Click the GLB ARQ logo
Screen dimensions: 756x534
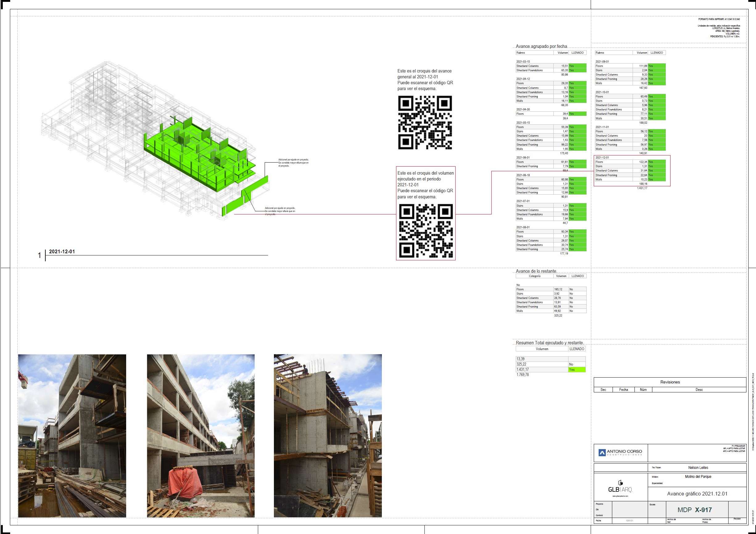[620, 489]
